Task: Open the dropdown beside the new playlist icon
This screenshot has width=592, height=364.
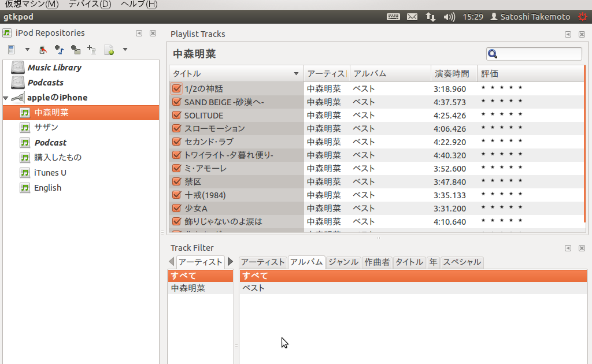Action: tap(125, 50)
